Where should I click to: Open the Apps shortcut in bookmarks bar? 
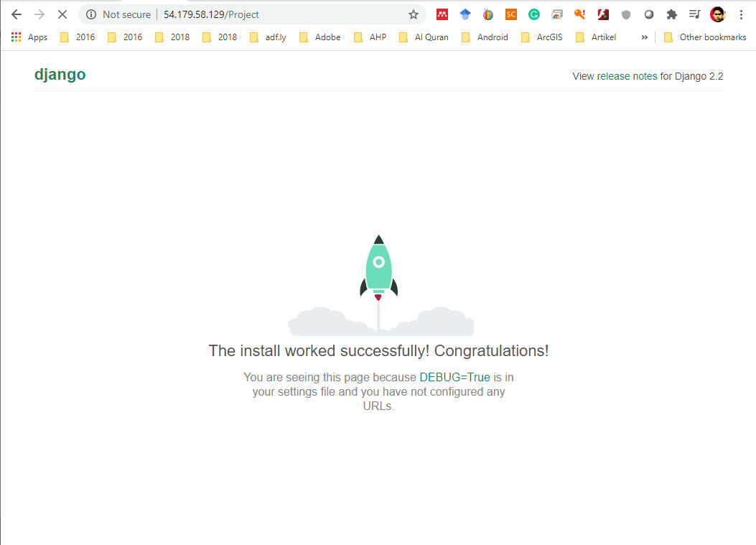pos(29,37)
